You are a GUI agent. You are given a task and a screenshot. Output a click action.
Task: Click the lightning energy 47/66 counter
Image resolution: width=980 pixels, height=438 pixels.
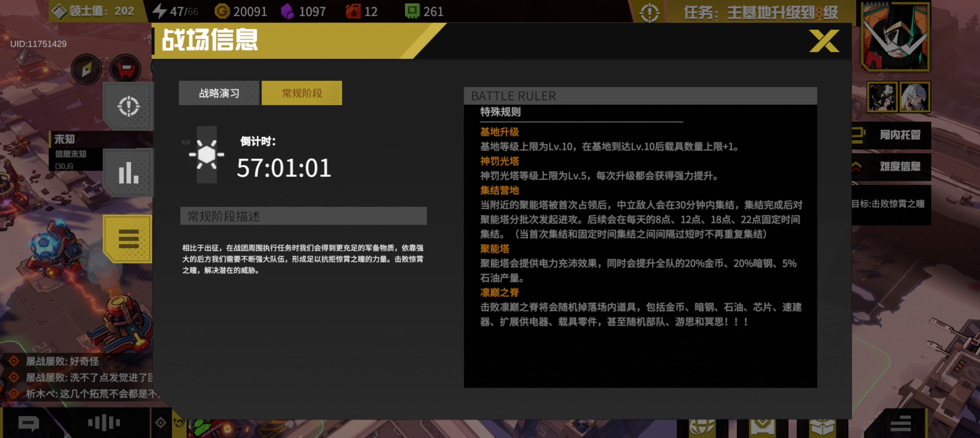point(175,11)
